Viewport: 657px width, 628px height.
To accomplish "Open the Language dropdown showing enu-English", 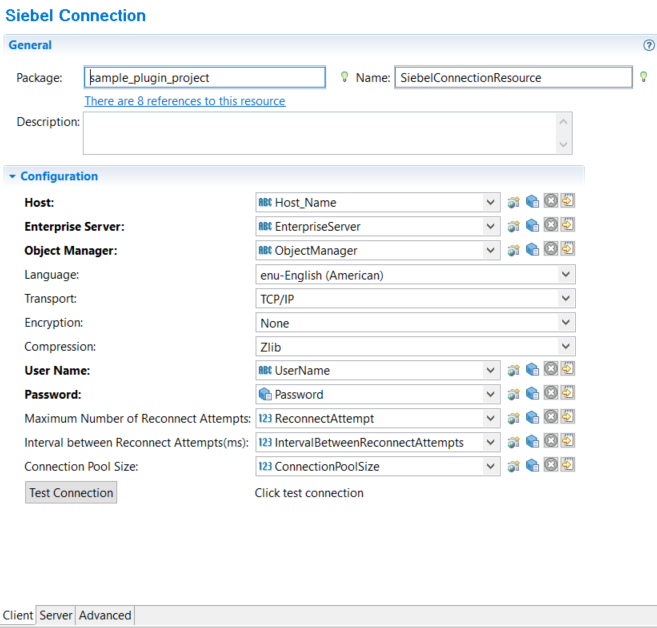I will click(566, 275).
